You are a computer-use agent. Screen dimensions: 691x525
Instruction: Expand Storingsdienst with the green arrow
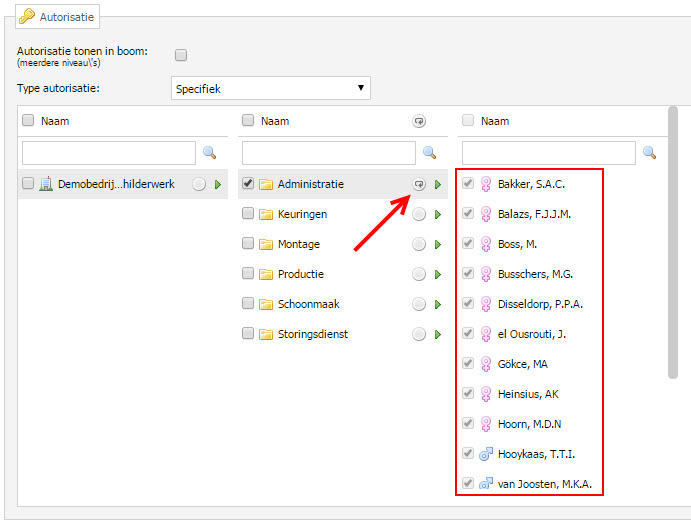(438, 334)
